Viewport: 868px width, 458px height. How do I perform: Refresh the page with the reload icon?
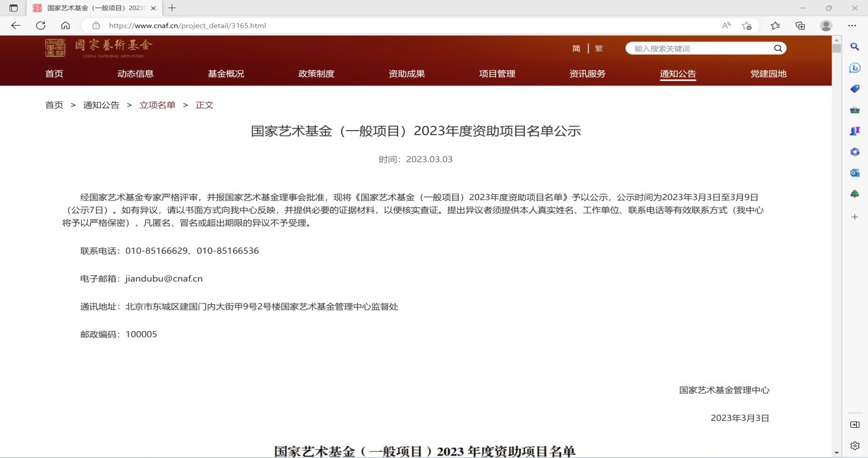(41, 26)
